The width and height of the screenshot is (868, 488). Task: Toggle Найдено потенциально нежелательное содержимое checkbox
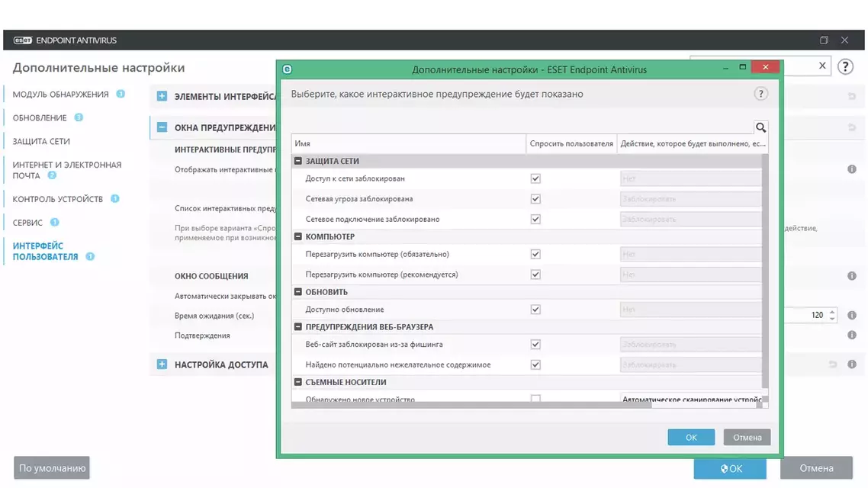tap(535, 364)
